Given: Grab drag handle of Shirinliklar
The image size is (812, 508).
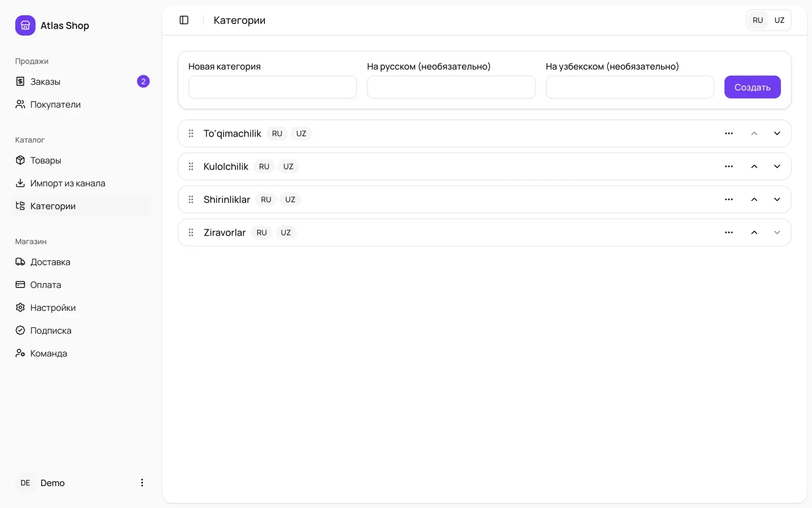Looking at the screenshot, I should (x=191, y=200).
